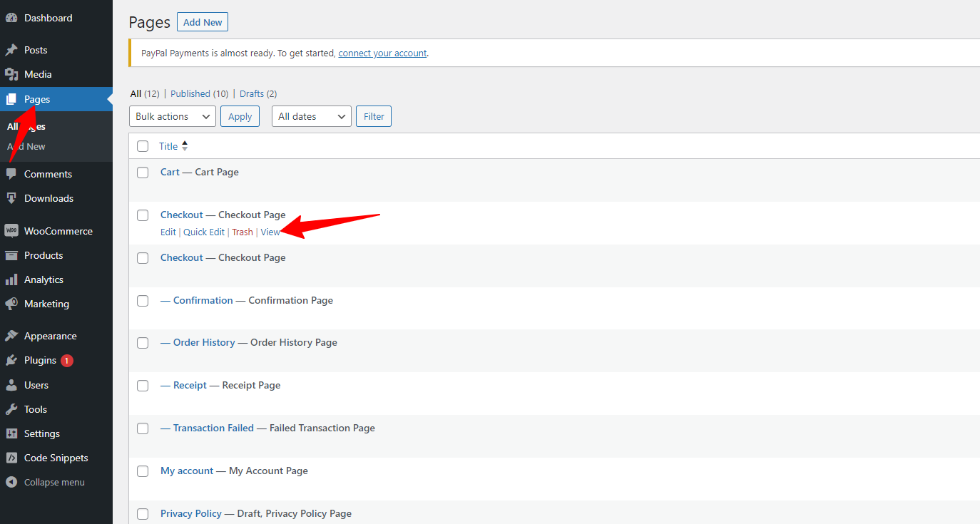Image resolution: width=980 pixels, height=524 pixels.
Task: Click the Code Snippets icon
Action: (11, 458)
